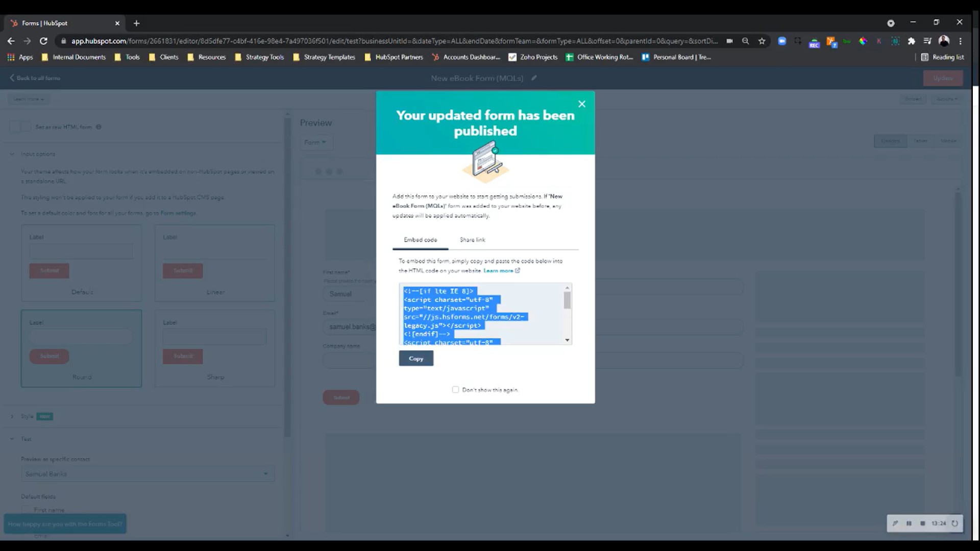Viewport: 980px width, 551px height.
Task: Open the Accounts Dashboard bookmark
Action: pyautogui.click(x=466, y=57)
